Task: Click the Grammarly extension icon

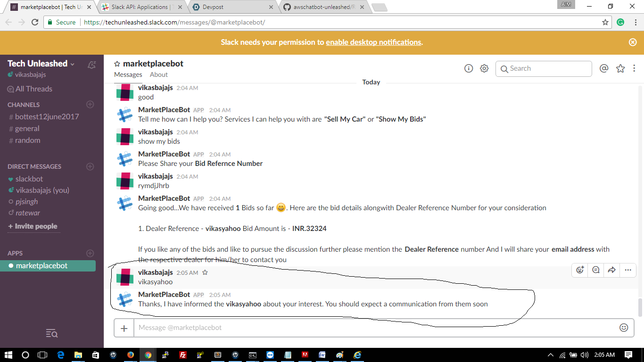Action: (620, 22)
